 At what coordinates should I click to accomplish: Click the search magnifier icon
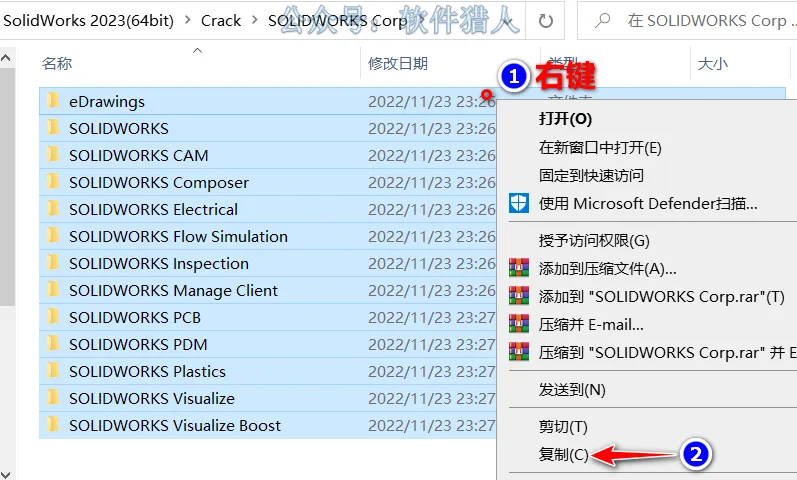pos(602,20)
